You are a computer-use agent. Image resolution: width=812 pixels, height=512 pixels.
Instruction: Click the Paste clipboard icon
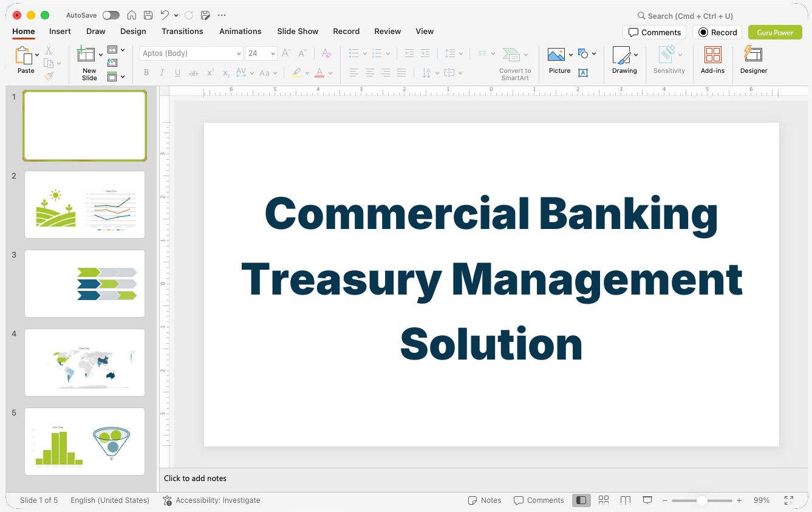24,56
